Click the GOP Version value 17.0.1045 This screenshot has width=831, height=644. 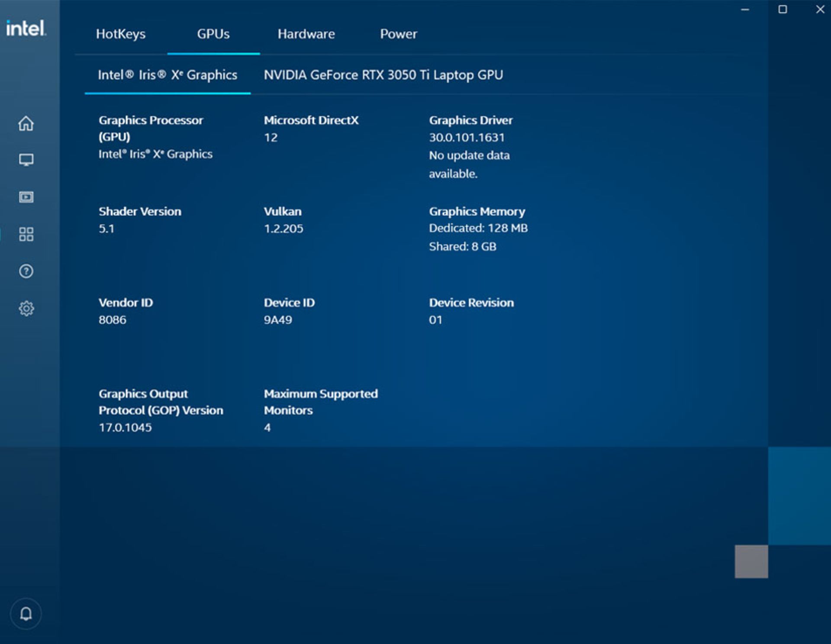coord(126,428)
